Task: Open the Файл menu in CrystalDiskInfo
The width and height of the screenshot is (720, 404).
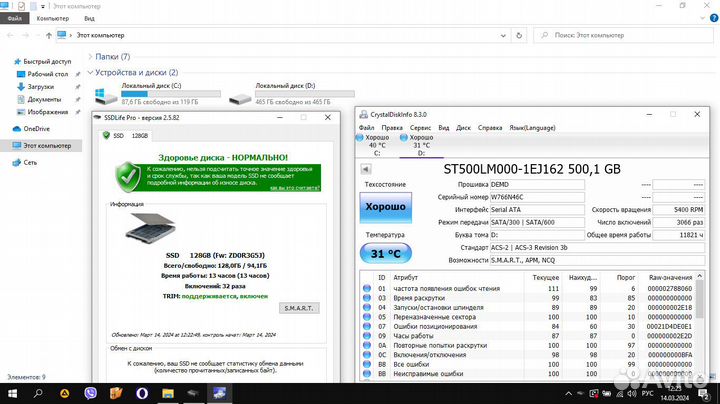Action: pos(366,128)
